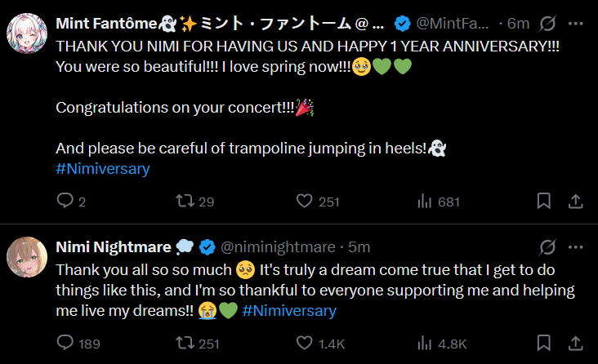
Task: Retweet Mint Fantôme's anniversary post
Action: tap(184, 201)
